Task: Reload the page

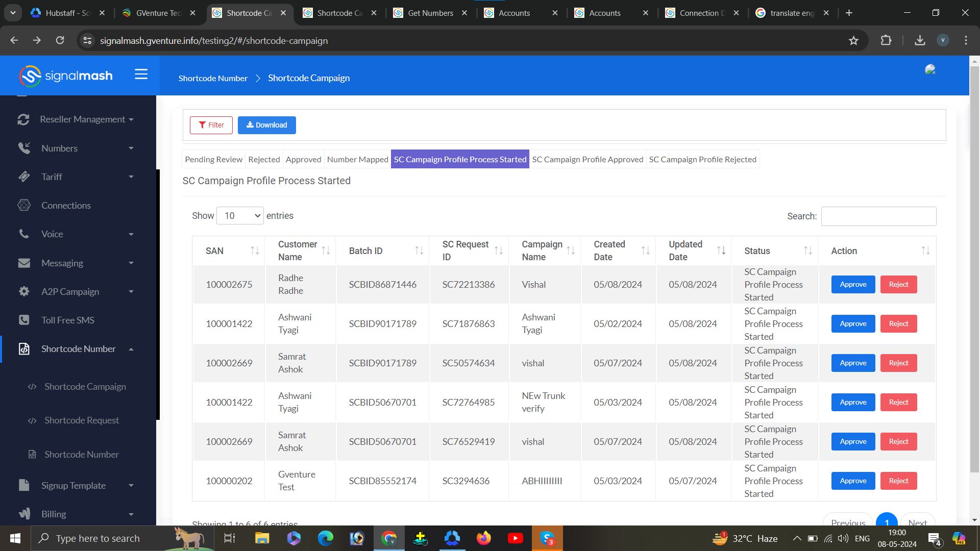Action: click(x=60, y=40)
